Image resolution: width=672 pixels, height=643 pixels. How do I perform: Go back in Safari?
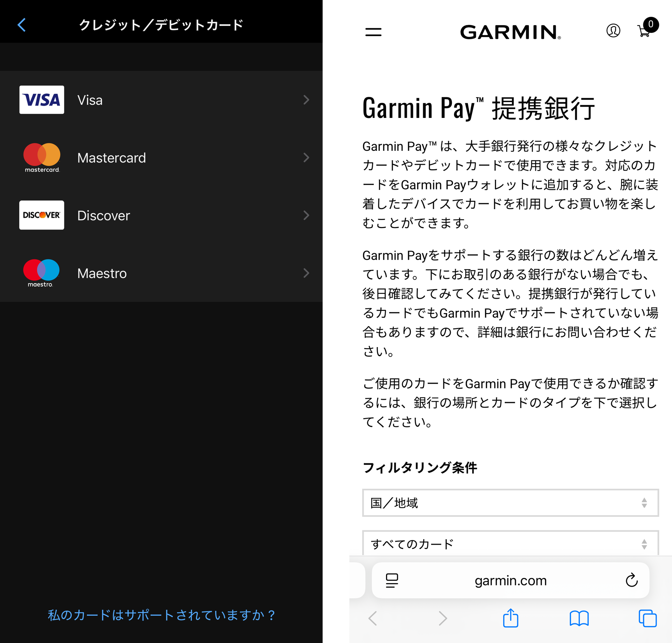[373, 618]
